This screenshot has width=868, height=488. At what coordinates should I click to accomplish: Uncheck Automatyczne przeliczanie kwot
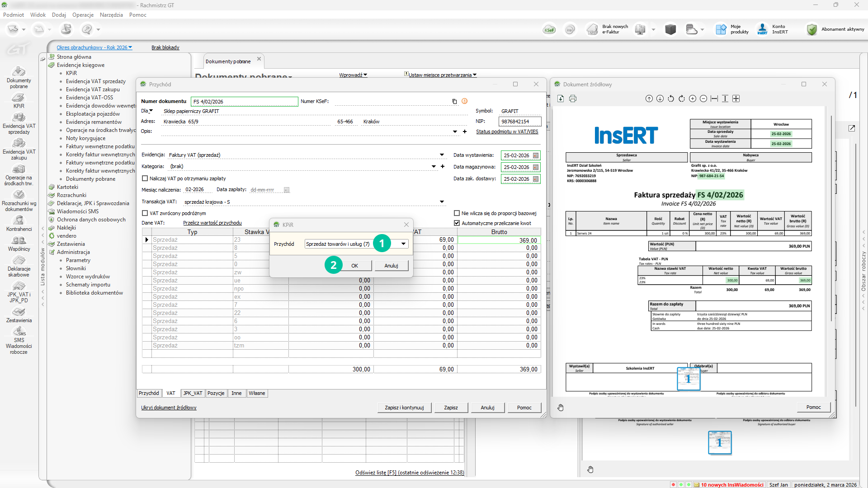[457, 223]
